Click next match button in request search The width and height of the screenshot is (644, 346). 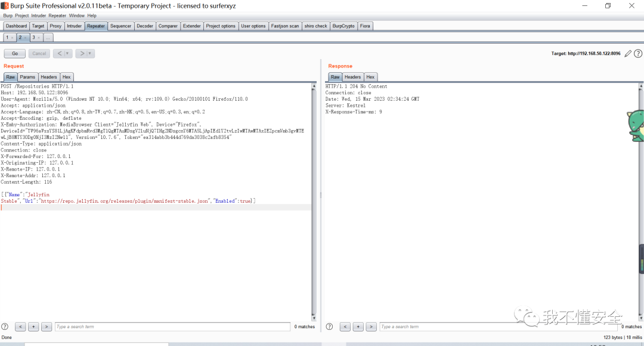(47, 327)
